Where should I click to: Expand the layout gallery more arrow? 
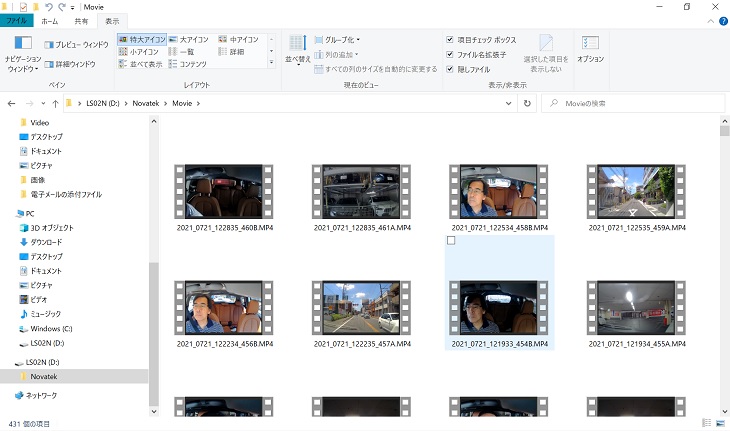[271, 62]
